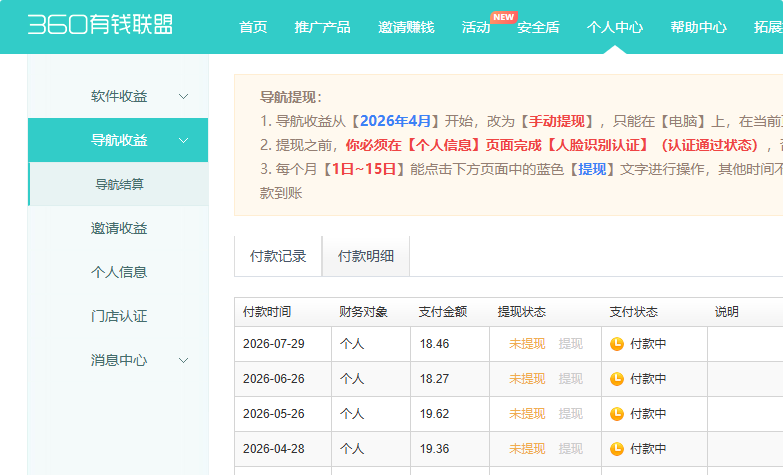Click 提现 link in 2026-07-29 row
The height and width of the screenshot is (475, 783).
coord(571,344)
